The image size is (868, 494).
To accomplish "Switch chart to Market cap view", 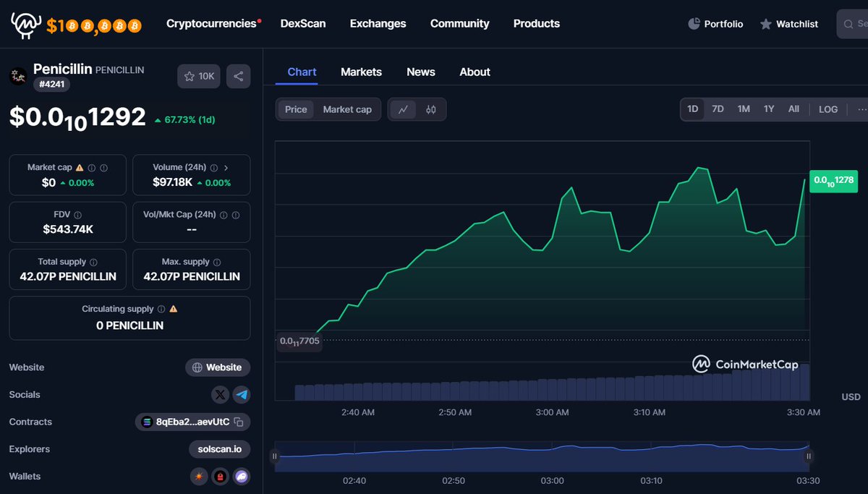I will (x=349, y=109).
